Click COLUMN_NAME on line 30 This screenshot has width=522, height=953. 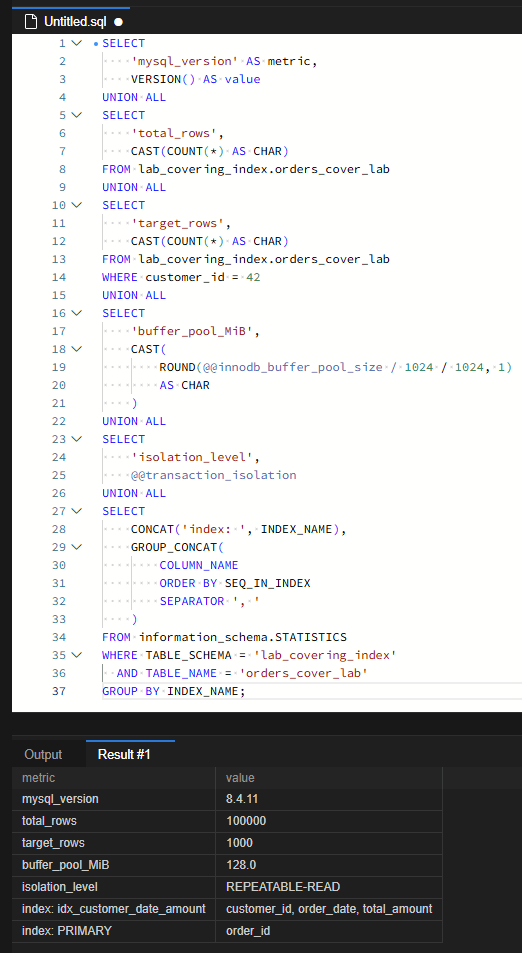click(199, 565)
